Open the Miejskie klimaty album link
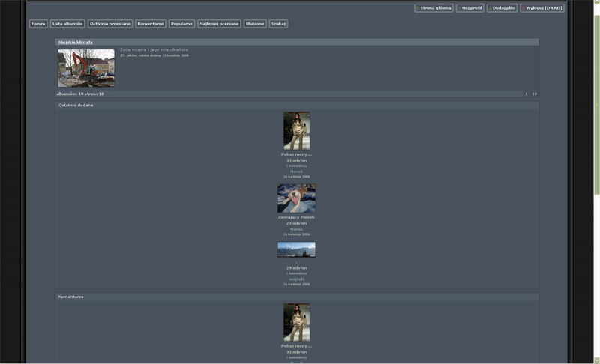 (76, 43)
